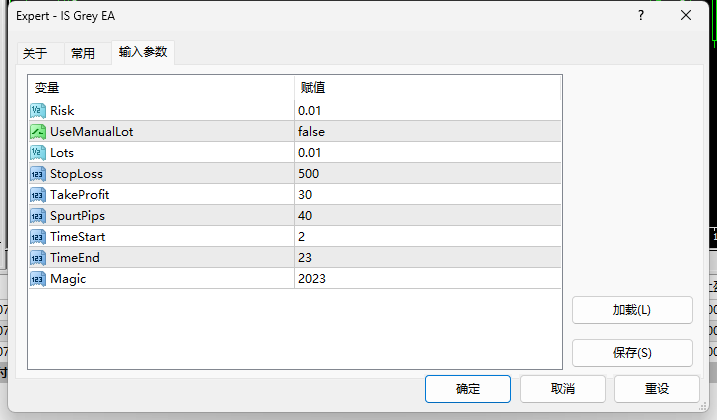Image resolution: width=717 pixels, height=420 pixels.
Task: Select the SpurtPips variable name
Action: tap(77, 216)
